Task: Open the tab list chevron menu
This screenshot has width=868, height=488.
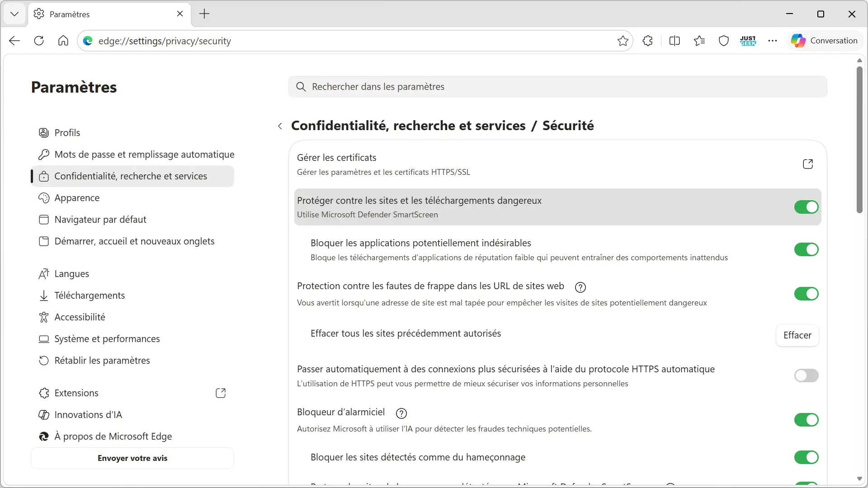Action: pyautogui.click(x=14, y=14)
